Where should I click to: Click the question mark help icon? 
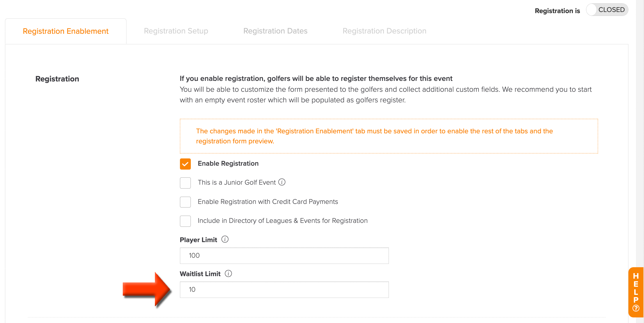(636, 308)
